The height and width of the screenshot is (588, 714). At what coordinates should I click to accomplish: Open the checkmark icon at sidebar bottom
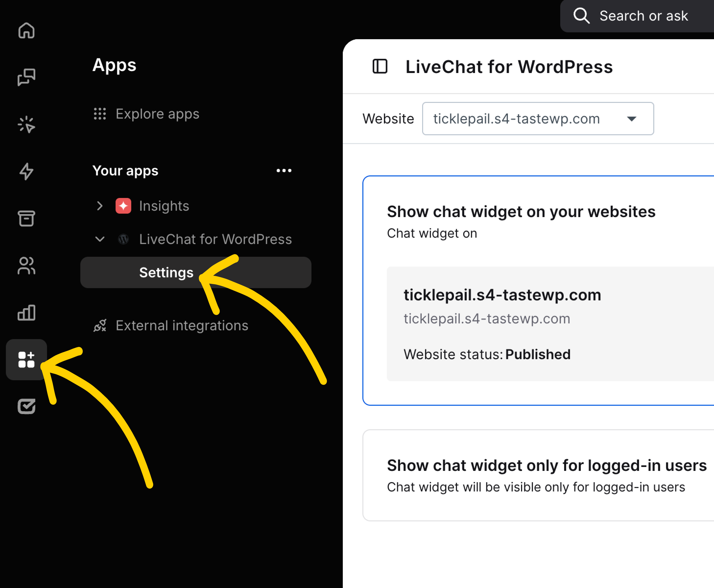(x=26, y=406)
